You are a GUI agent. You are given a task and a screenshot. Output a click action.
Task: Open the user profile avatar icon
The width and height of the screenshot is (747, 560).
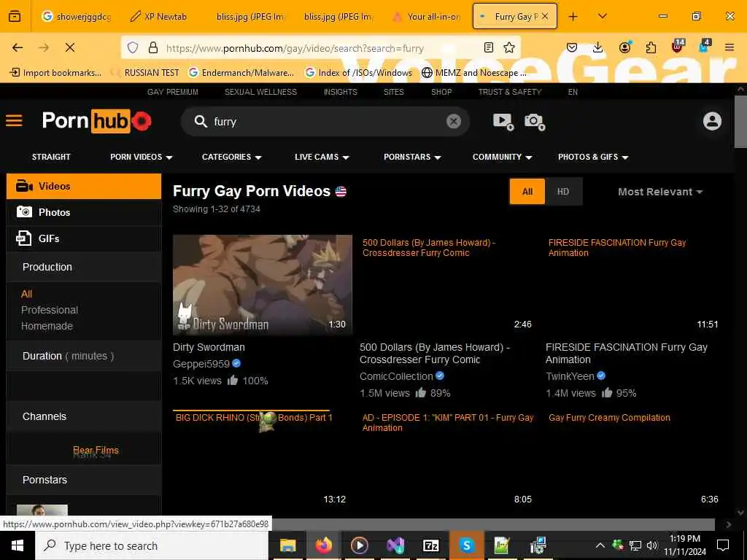tap(712, 121)
